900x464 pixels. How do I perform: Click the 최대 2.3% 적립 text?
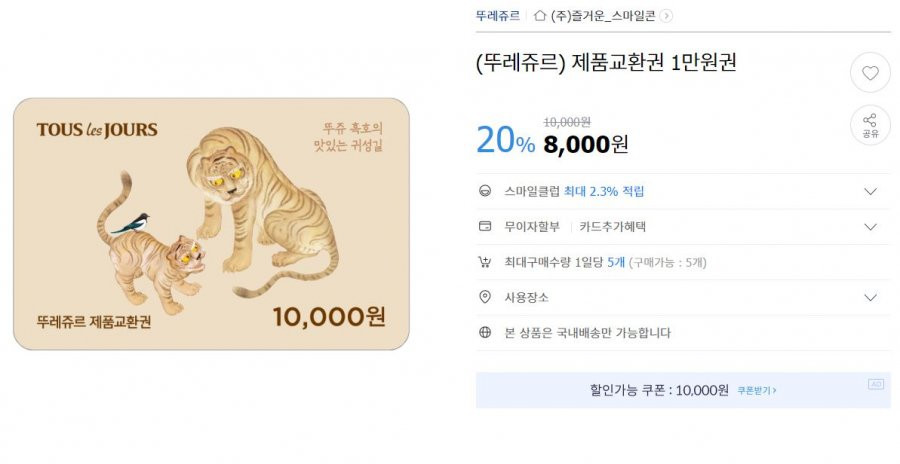point(604,191)
